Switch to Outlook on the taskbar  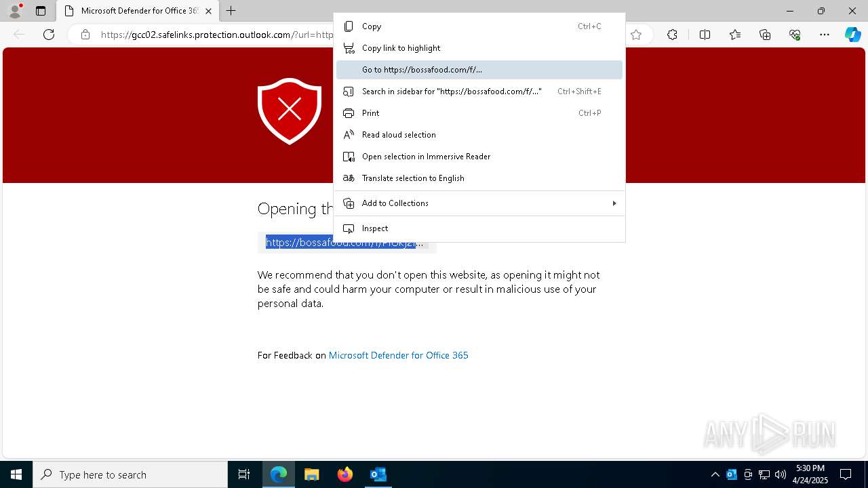pyautogui.click(x=378, y=474)
